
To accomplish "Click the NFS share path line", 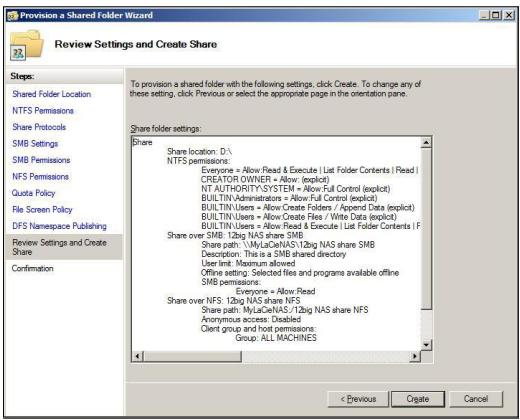I will click(285, 310).
